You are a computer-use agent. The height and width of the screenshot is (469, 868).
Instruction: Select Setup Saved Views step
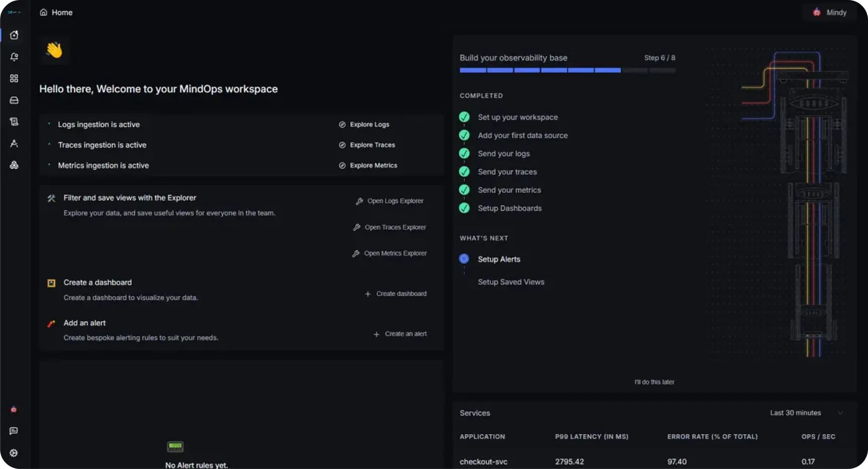[511, 282]
